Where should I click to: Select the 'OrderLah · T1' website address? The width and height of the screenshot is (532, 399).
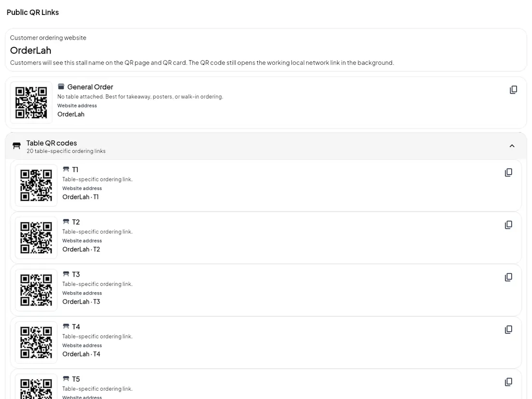[x=80, y=197]
